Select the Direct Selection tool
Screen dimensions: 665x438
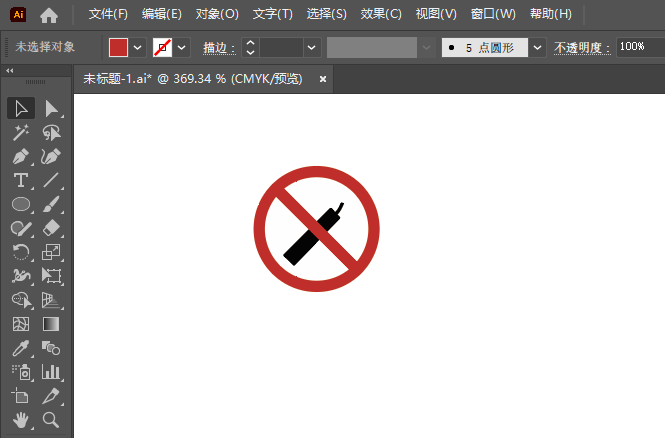(x=51, y=108)
